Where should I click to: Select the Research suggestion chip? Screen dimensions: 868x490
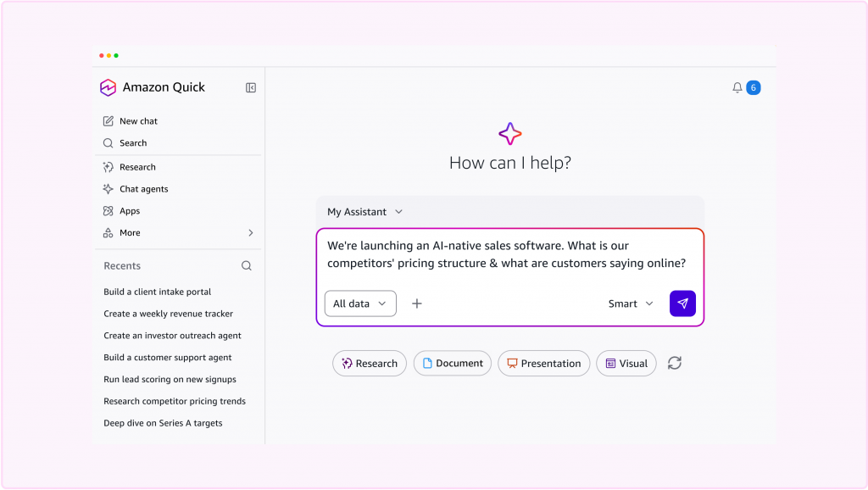pos(370,363)
